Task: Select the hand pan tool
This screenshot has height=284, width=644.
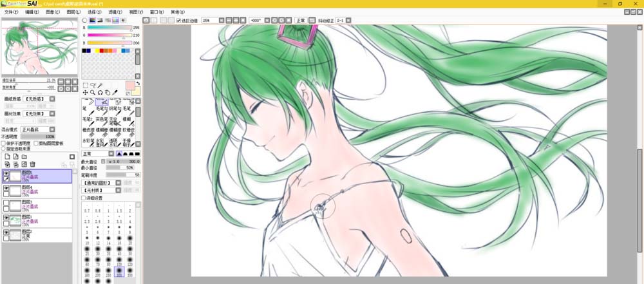Action: 108,93
